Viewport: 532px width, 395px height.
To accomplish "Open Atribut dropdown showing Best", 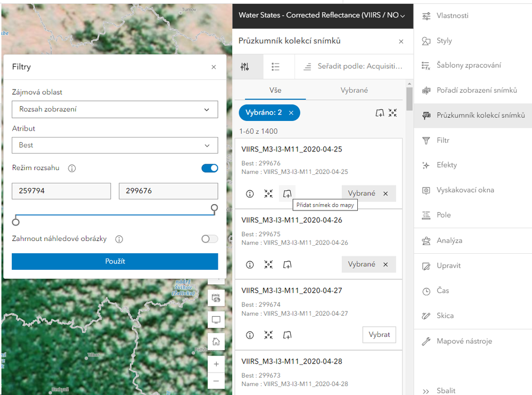I will click(x=114, y=146).
